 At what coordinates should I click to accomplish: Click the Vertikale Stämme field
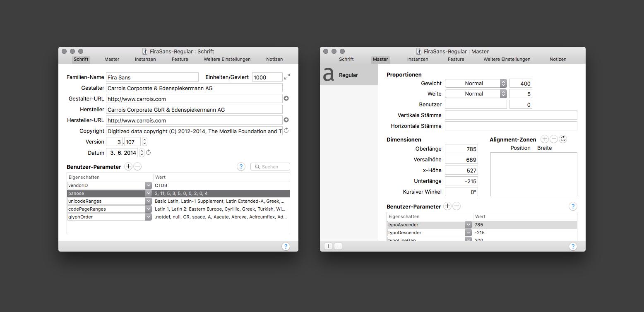511,115
